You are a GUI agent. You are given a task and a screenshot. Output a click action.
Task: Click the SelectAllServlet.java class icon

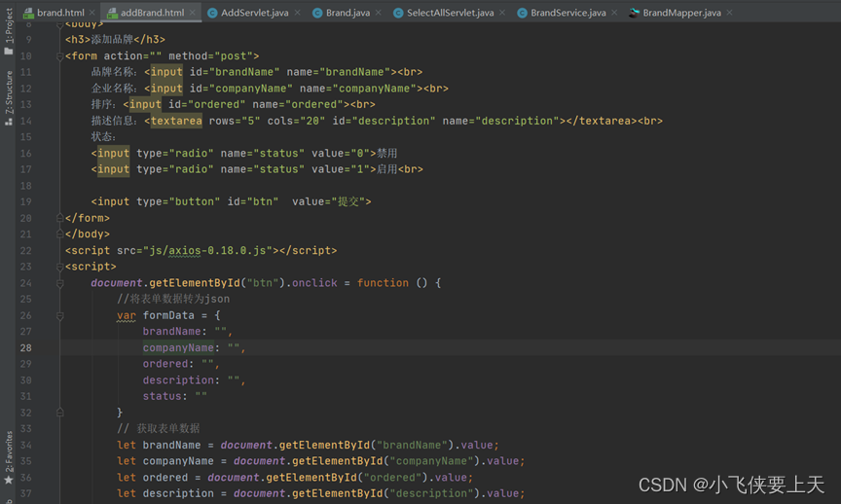coord(398,13)
